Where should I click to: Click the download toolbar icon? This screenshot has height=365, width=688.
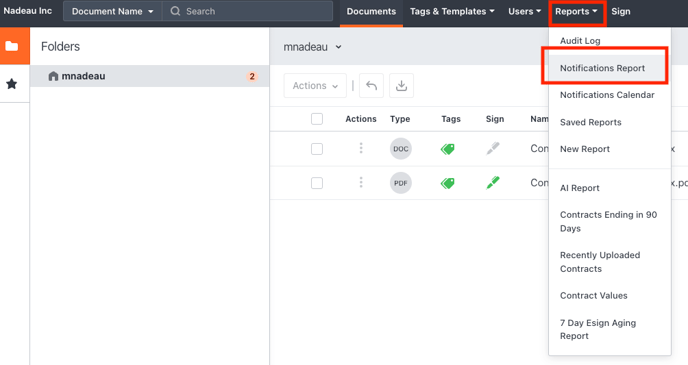[401, 86]
